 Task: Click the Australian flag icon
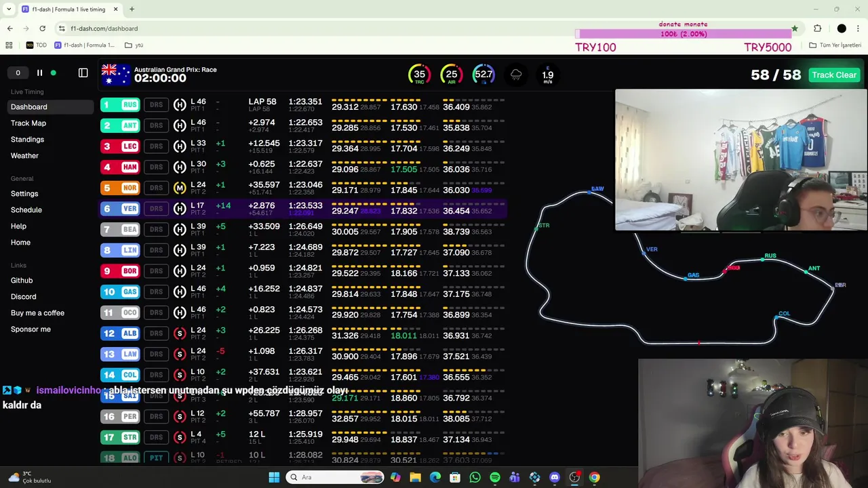tap(115, 75)
